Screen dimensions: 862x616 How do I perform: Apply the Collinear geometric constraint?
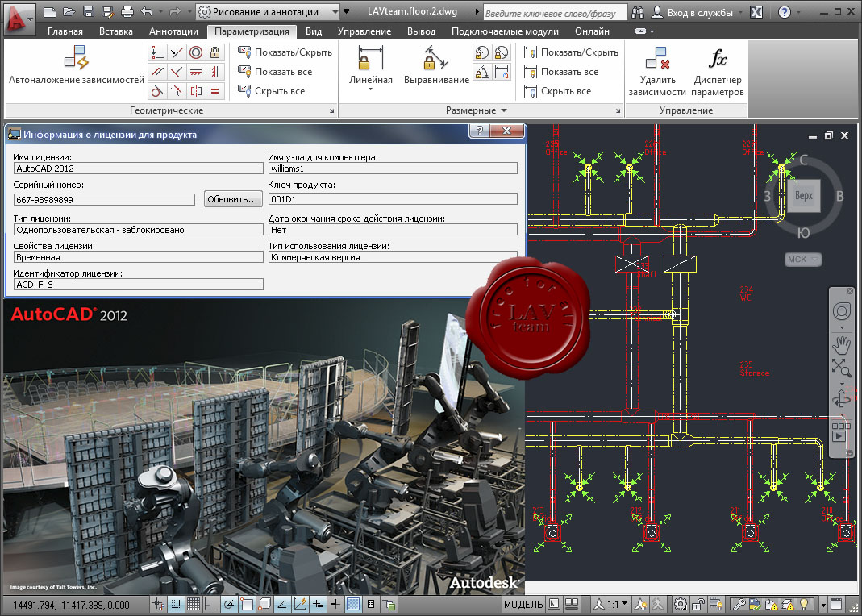point(177,52)
